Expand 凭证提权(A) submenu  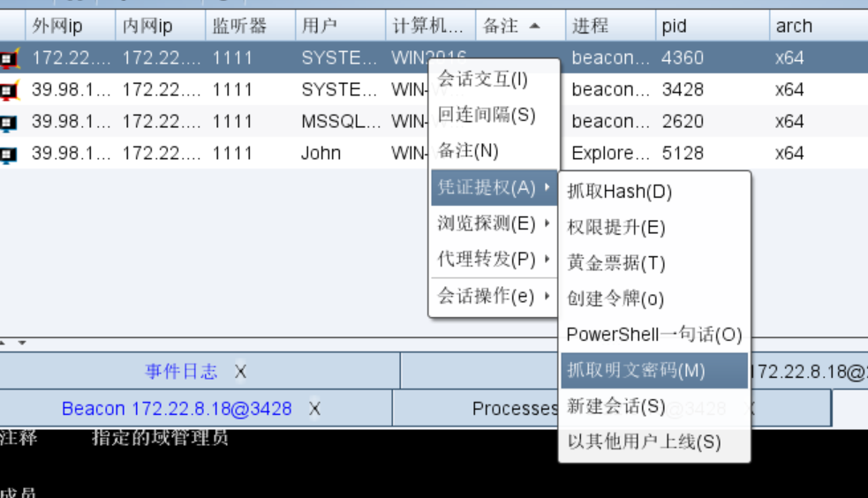pos(494,187)
